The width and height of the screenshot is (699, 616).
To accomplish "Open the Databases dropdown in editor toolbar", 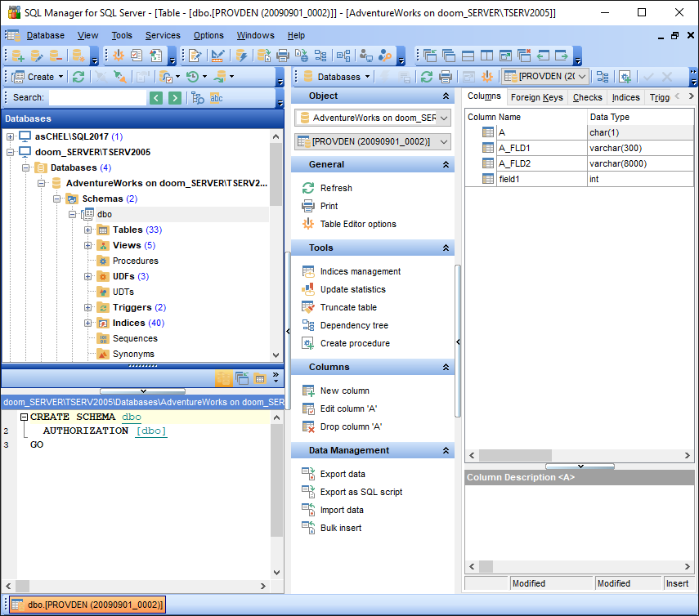I will 367,77.
